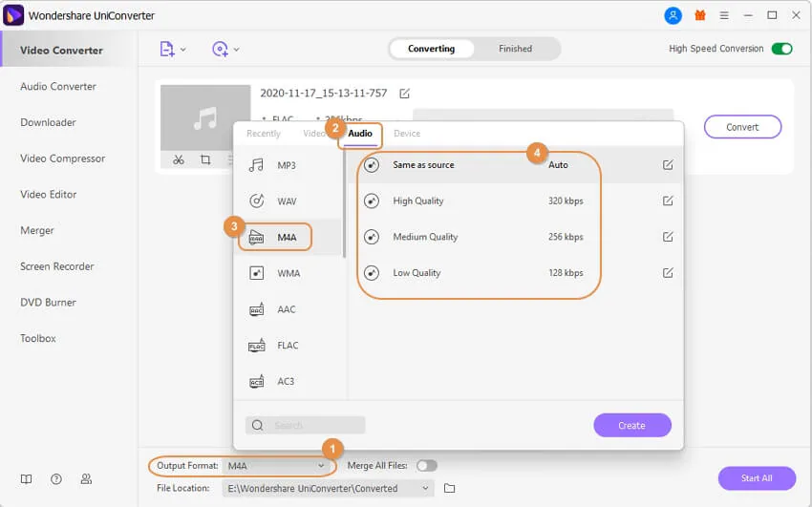Select FLAC format
Viewport: 812px width, 507px height.
coord(288,345)
